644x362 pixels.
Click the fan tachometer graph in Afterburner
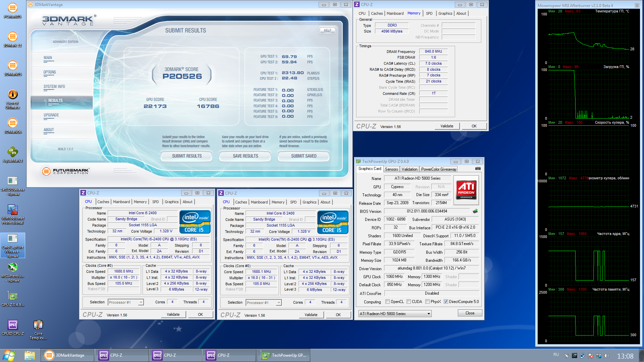pyautogui.click(x=588, y=205)
